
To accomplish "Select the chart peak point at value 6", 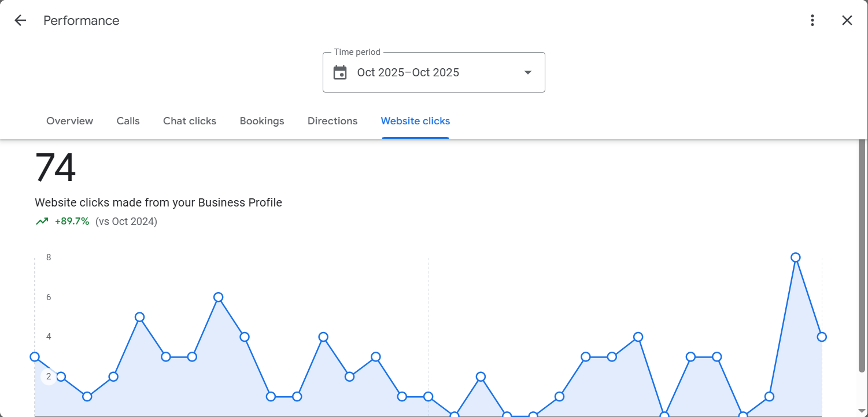I will [218, 297].
